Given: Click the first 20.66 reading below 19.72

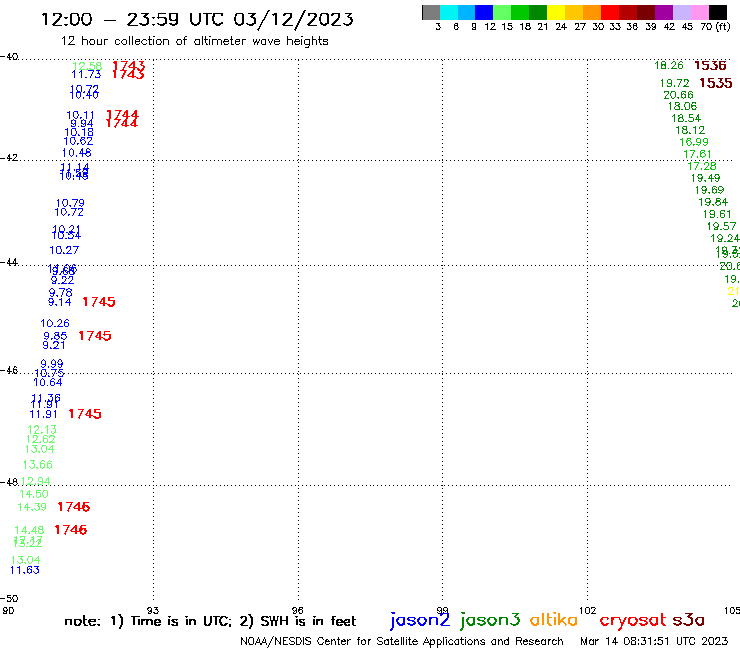Looking at the screenshot, I should (x=678, y=95).
